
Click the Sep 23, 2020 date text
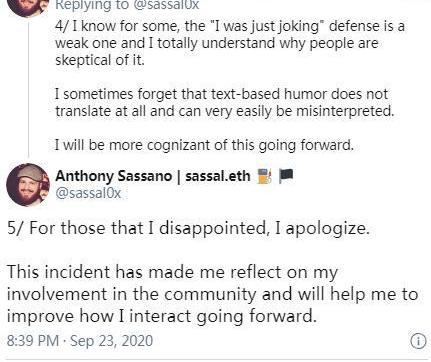click(112, 341)
